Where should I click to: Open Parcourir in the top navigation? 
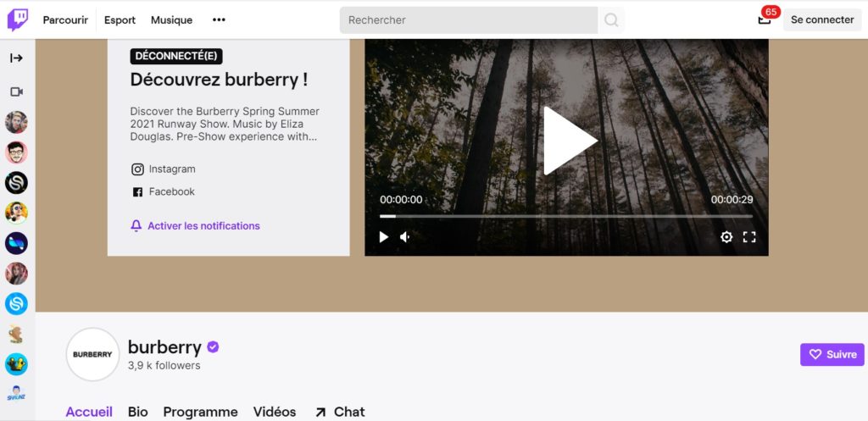pyautogui.click(x=65, y=19)
